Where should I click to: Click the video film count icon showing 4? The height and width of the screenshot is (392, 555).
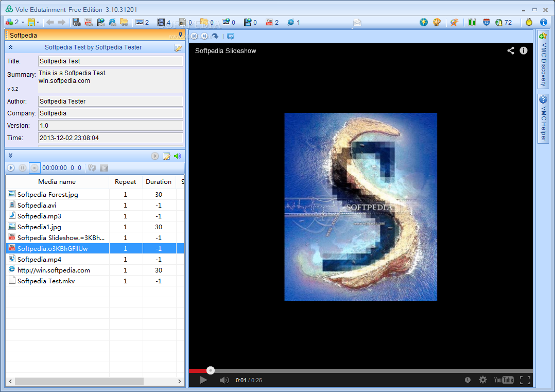161,22
